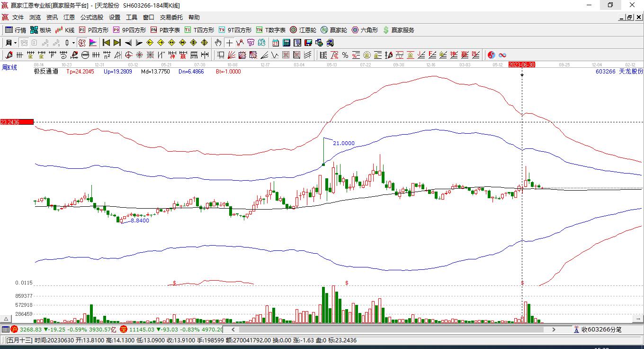Open the 江恩 menu
The height and width of the screenshot is (349, 644).
(69, 18)
